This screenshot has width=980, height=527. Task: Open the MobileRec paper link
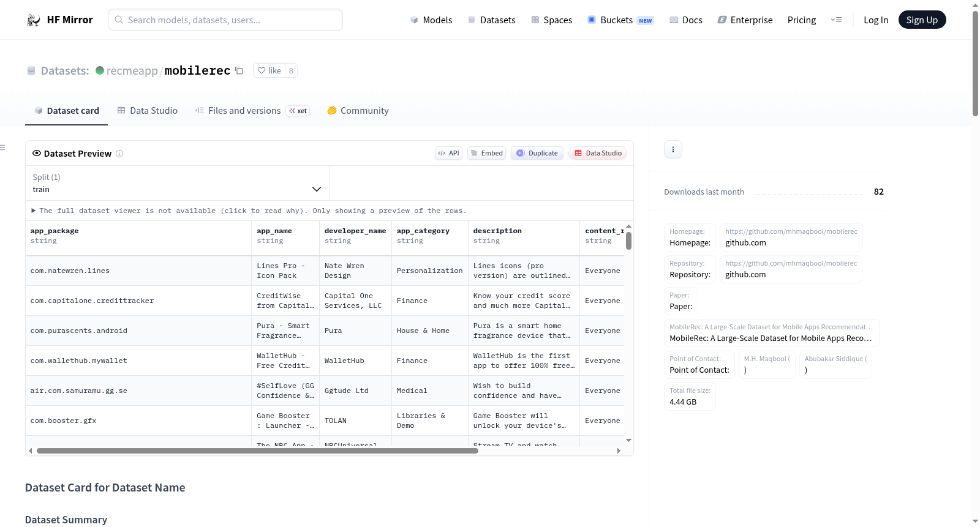point(772,333)
